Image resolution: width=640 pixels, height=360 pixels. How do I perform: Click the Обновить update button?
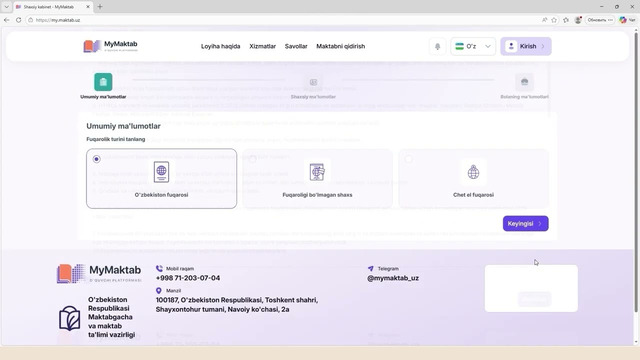point(600,20)
